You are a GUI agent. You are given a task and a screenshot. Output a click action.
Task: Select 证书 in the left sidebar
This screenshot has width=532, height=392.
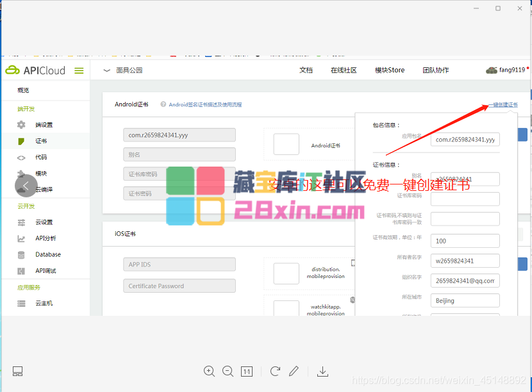(41, 141)
